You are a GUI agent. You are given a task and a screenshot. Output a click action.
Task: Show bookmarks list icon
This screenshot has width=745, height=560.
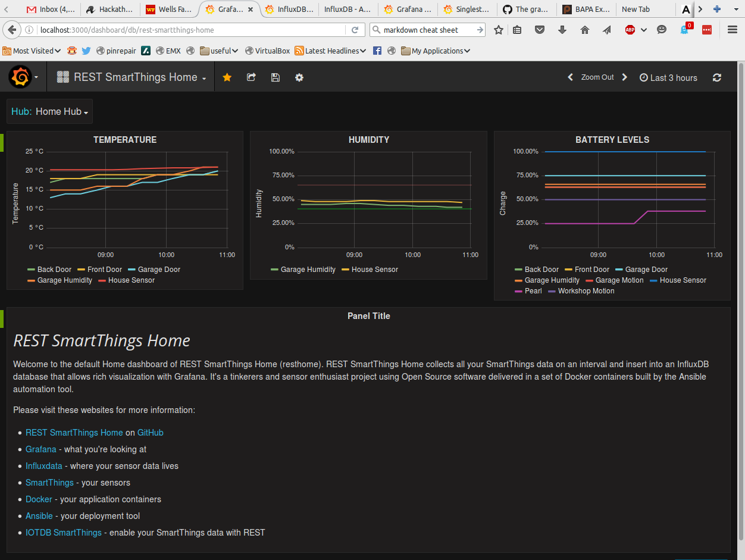pos(518,30)
